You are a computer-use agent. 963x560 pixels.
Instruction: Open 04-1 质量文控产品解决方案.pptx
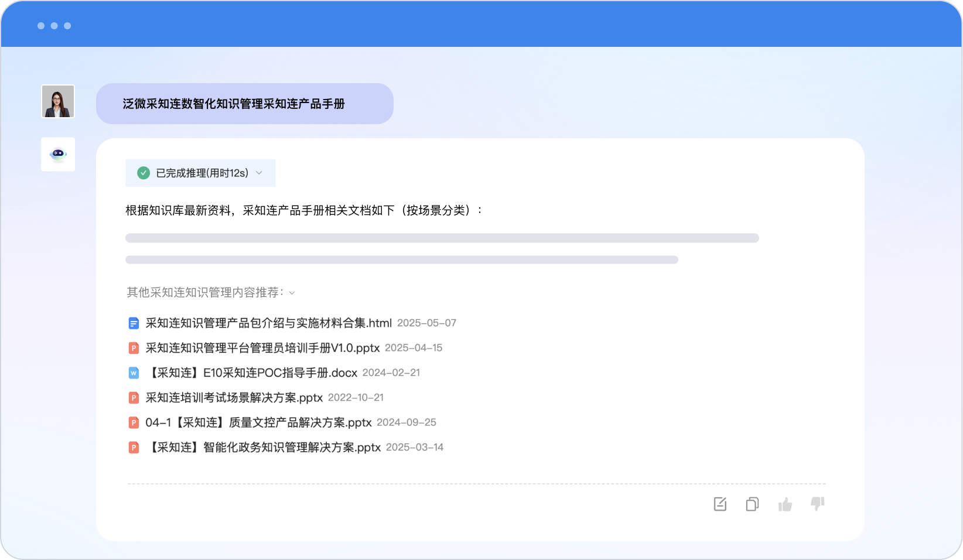click(x=258, y=422)
